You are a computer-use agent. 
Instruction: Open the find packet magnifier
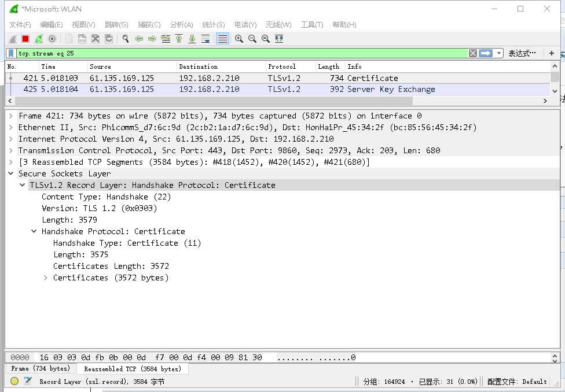point(126,39)
